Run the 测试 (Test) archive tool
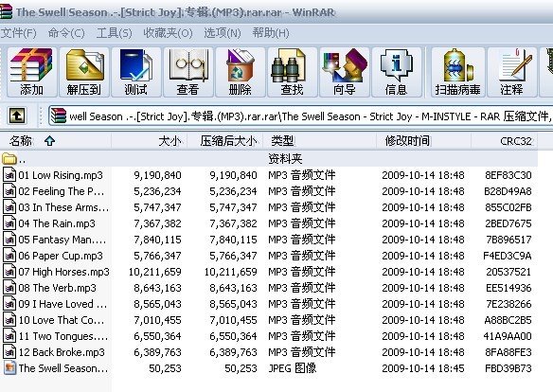The width and height of the screenshot is (553, 392). click(x=136, y=72)
